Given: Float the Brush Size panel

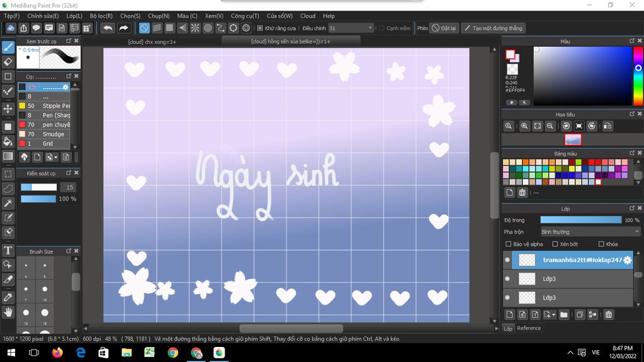Looking at the screenshot, I should point(69,251).
